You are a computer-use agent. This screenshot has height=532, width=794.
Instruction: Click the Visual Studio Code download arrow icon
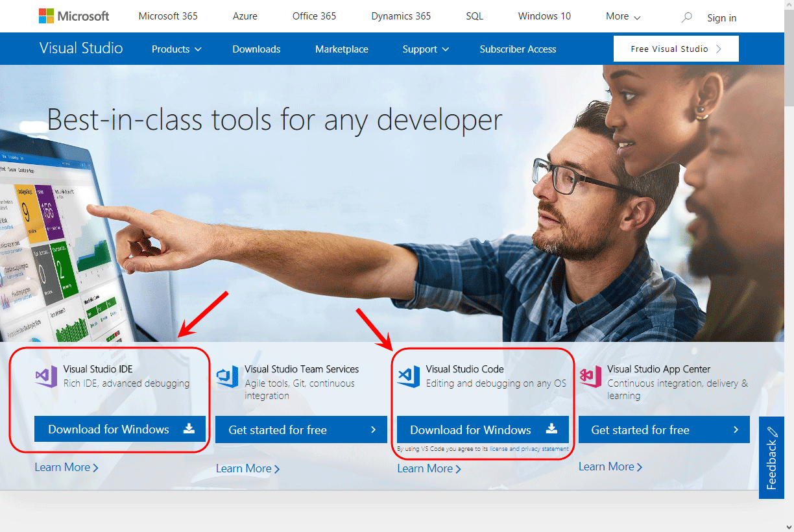tap(551, 428)
